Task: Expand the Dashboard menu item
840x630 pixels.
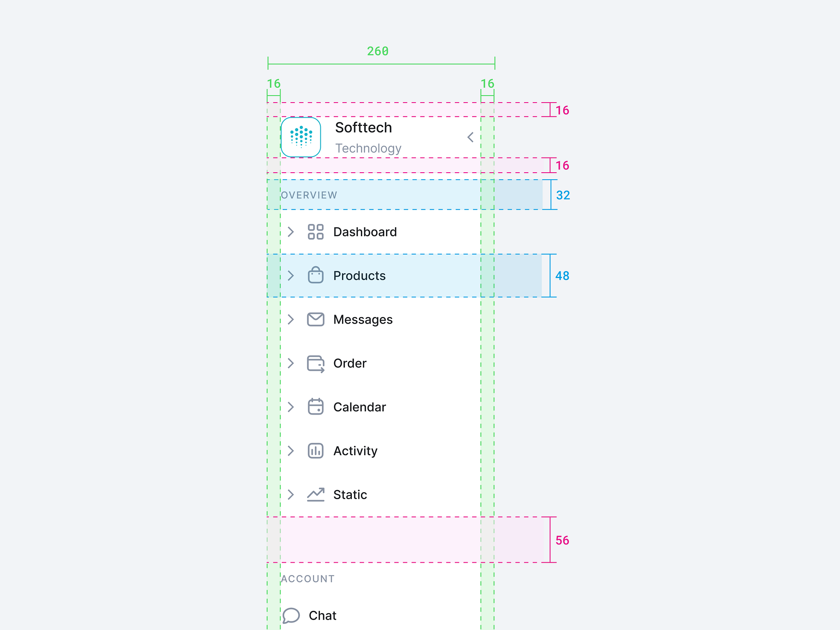Action: (291, 232)
